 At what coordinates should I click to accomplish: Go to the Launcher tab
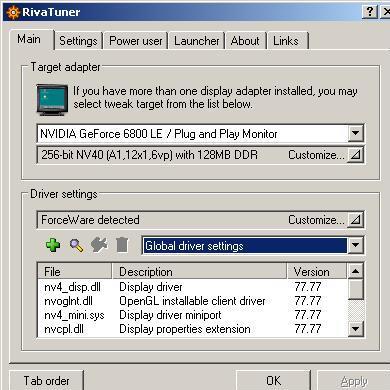(x=197, y=41)
